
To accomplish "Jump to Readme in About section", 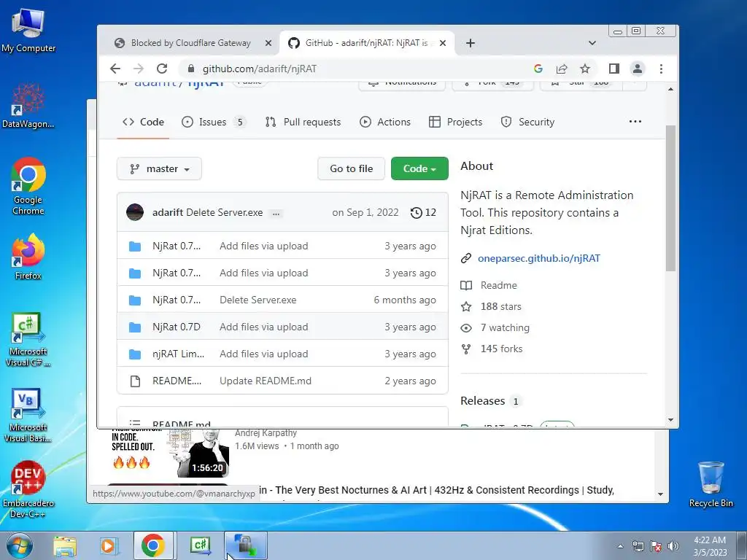I will point(489,285).
